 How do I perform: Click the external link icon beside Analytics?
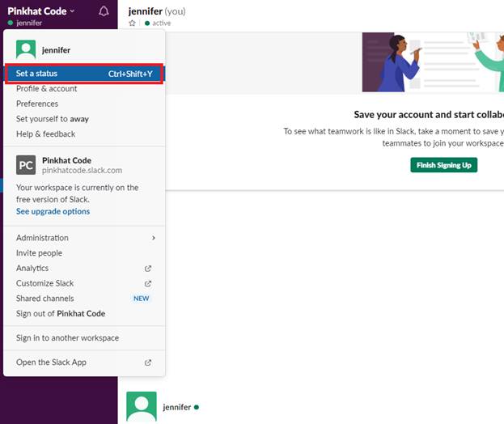click(x=148, y=269)
